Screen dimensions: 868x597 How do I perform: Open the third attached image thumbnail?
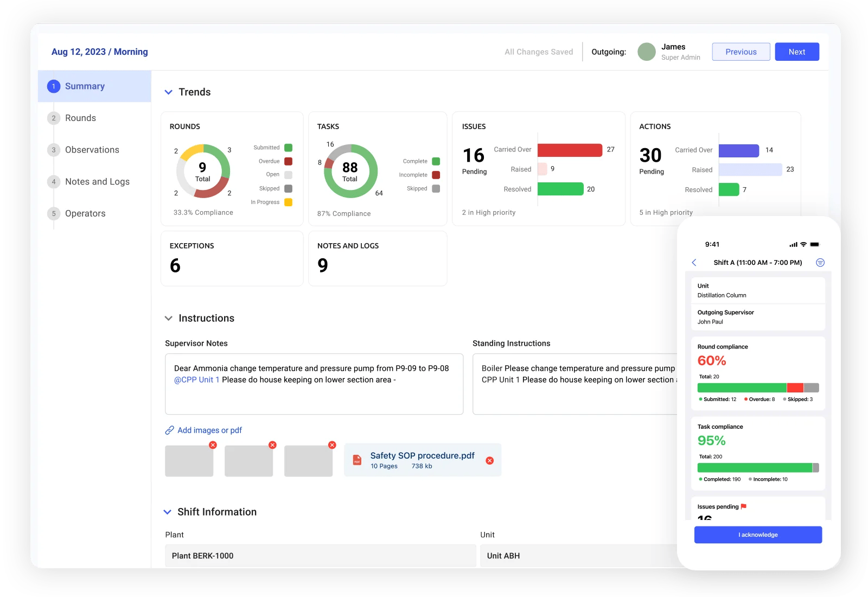pos(308,461)
